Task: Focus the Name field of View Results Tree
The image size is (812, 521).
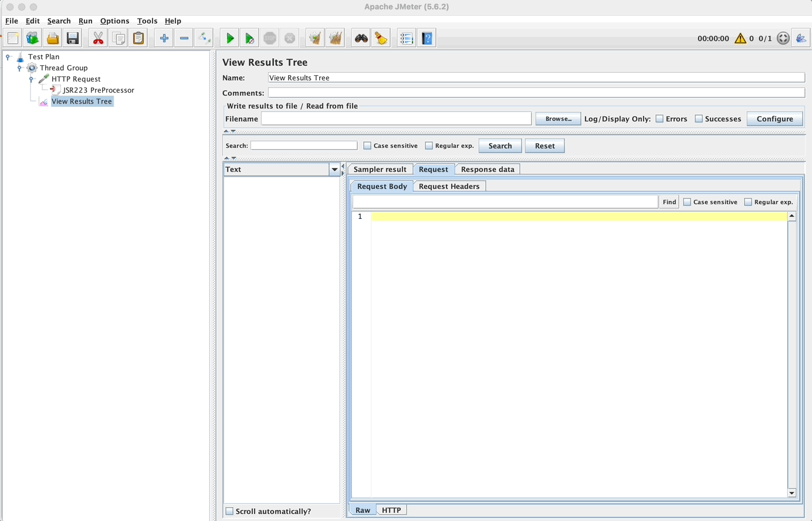Action: [x=536, y=78]
